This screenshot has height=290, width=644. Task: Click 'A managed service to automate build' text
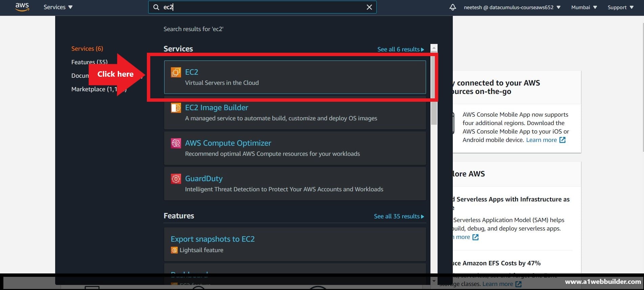click(x=281, y=118)
